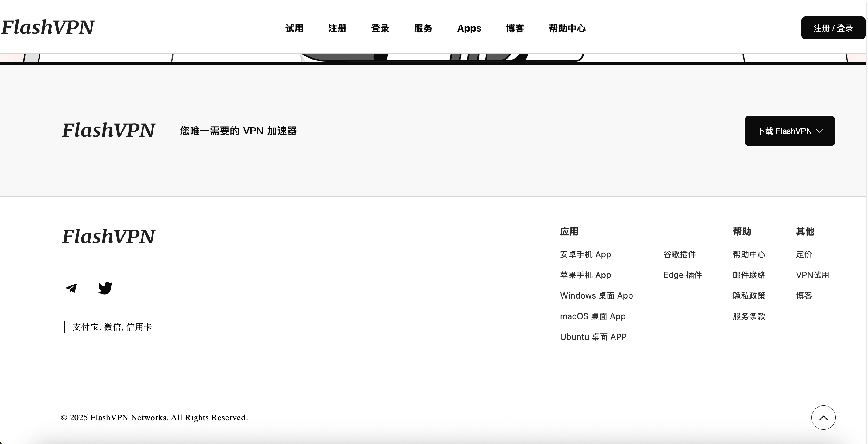
Task: Open the 注册 nav item
Action: 337,28
